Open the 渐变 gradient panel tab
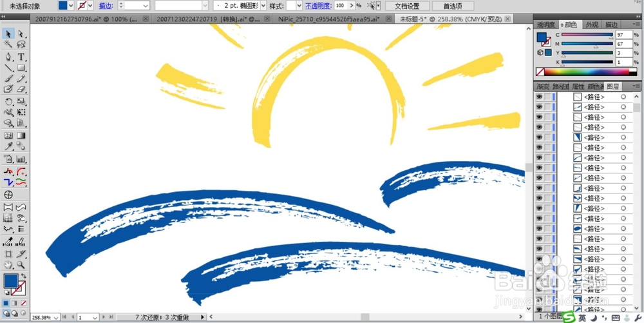The image size is (644, 323). (542, 86)
